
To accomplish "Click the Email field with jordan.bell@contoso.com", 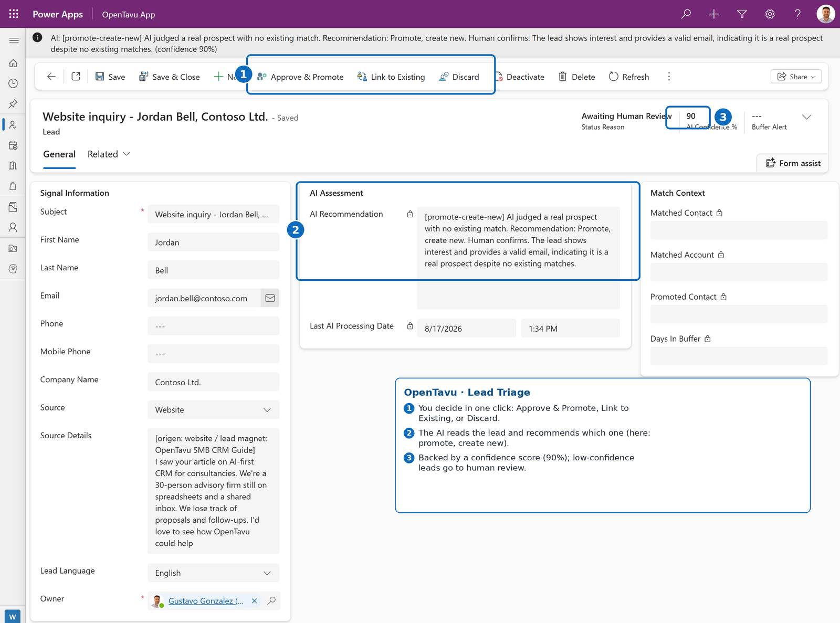I will coord(204,298).
